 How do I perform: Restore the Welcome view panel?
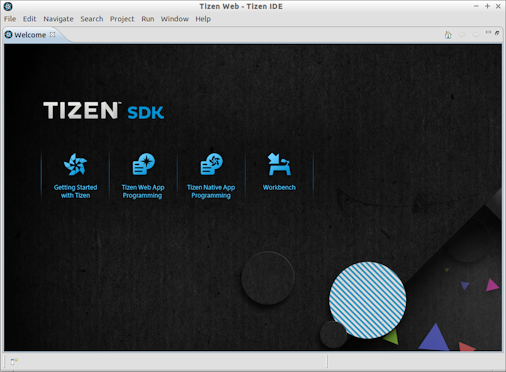[x=497, y=33]
